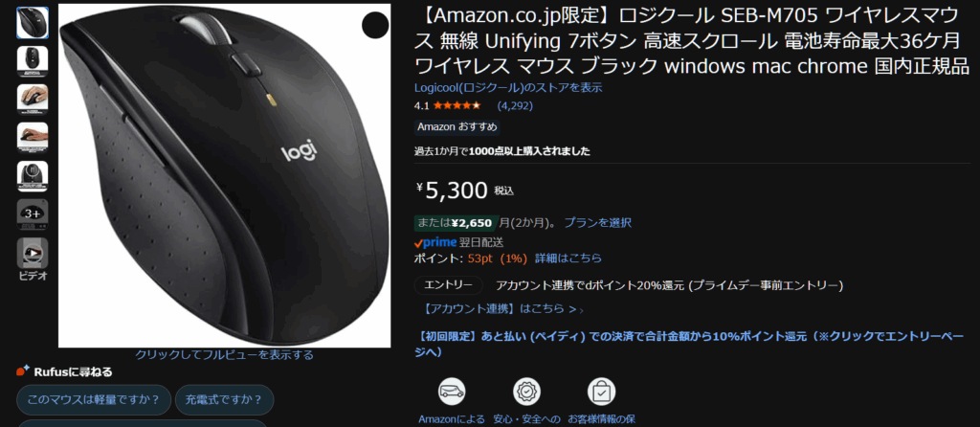
Task: Click the main product image for full view
Action: click(x=224, y=175)
